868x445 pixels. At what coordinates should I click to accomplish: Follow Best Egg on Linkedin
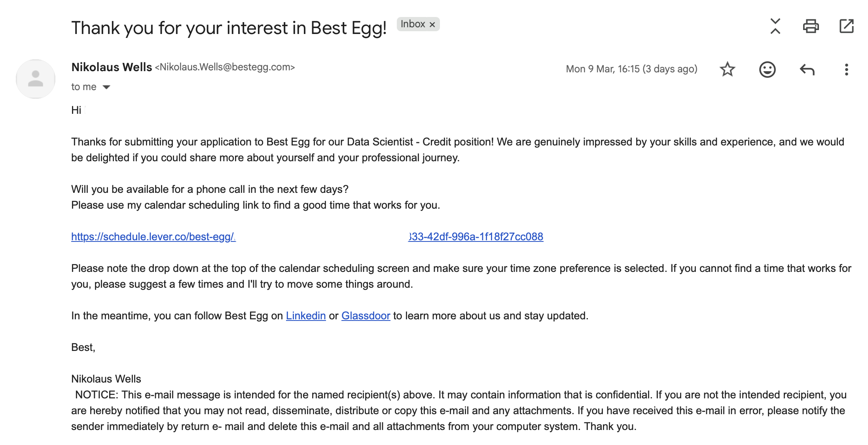point(305,315)
